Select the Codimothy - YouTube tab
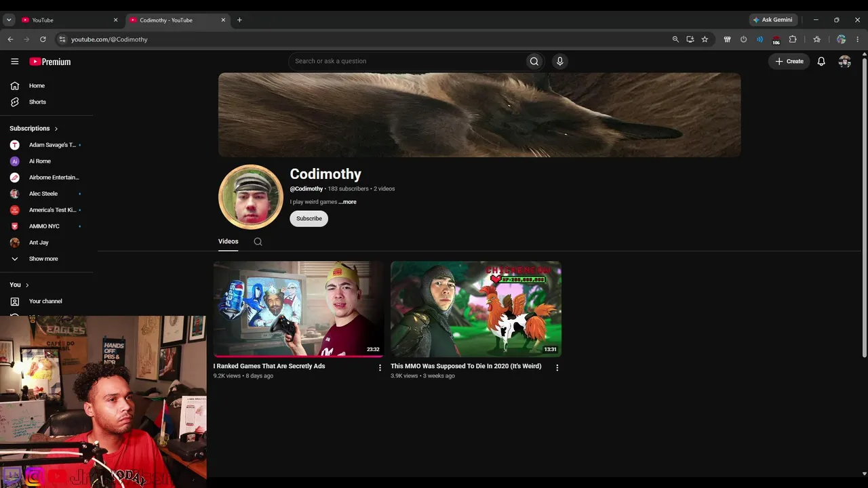868x488 pixels. click(178, 20)
